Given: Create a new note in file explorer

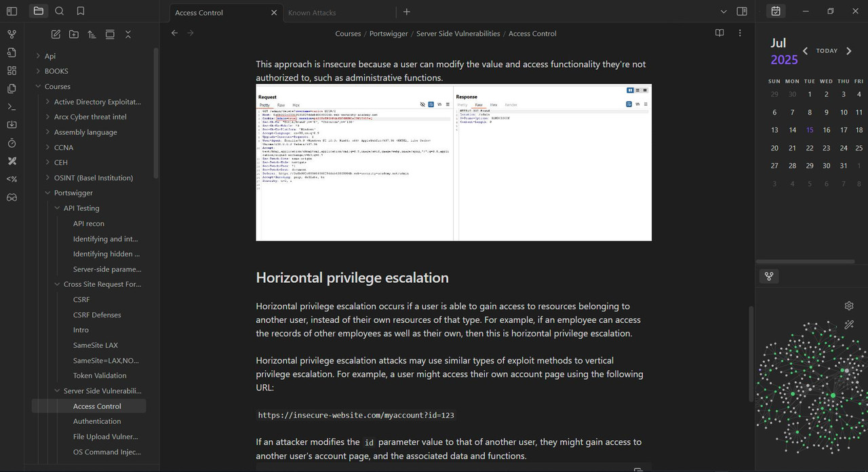Looking at the screenshot, I should pyautogui.click(x=56, y=34).
